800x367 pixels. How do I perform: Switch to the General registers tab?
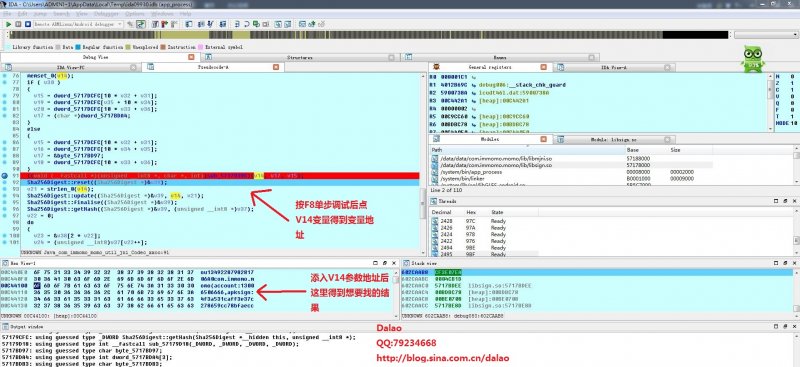pos(489,67)
